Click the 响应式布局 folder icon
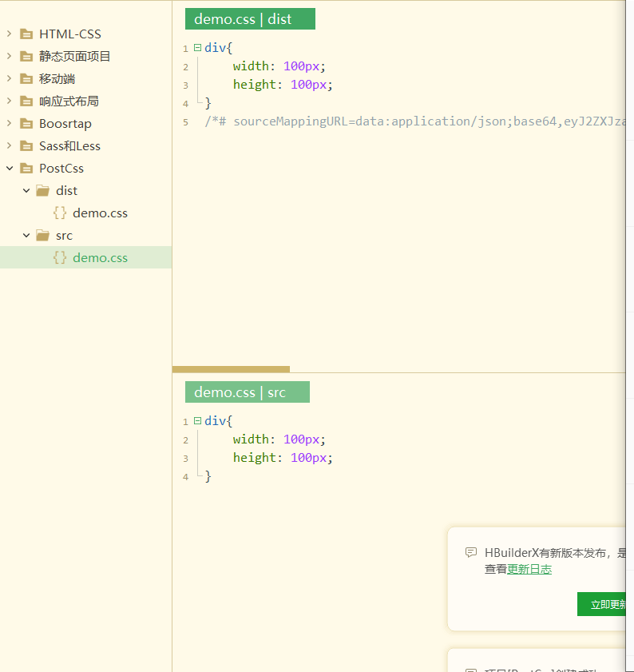The height and width of the screenshot is (672, 634). pyautogui.click(x=26, y=101)
